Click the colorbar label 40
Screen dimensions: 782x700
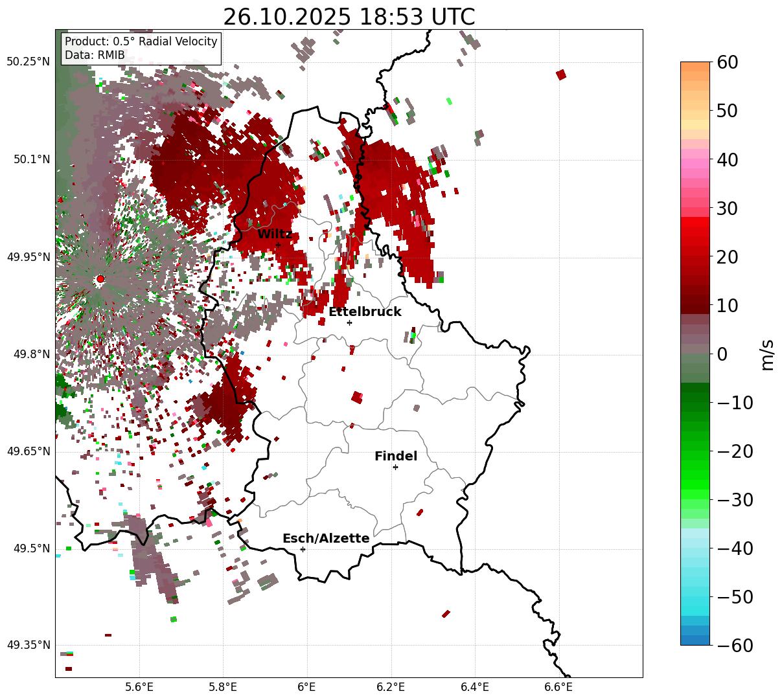pos(726,159)
